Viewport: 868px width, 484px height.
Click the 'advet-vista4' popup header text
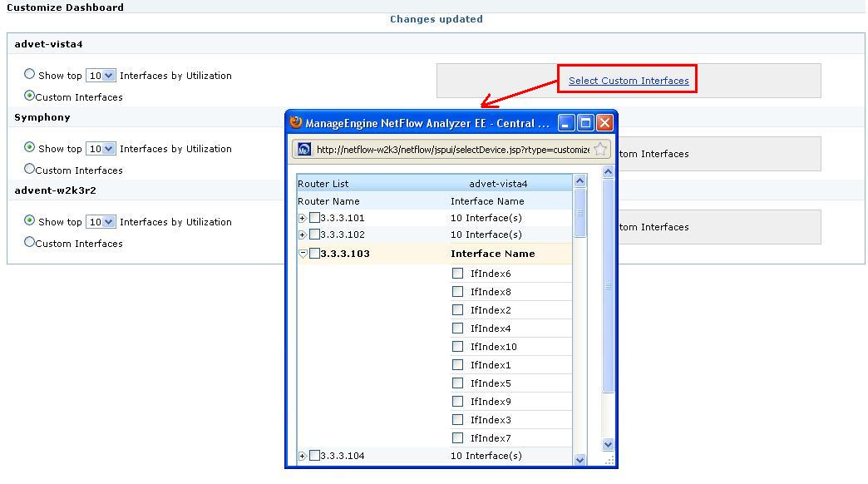pyautogui.click(x=498, y=184)
